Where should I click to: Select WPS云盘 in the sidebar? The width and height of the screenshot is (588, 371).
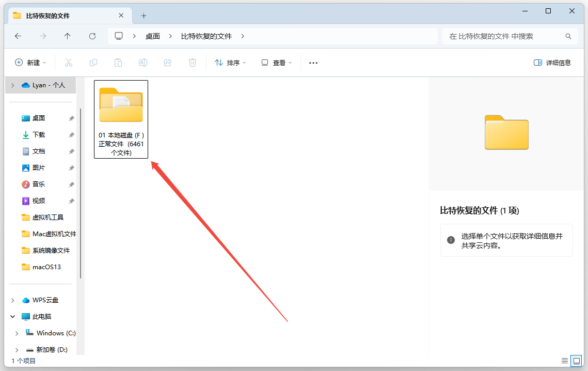point(40,300)
